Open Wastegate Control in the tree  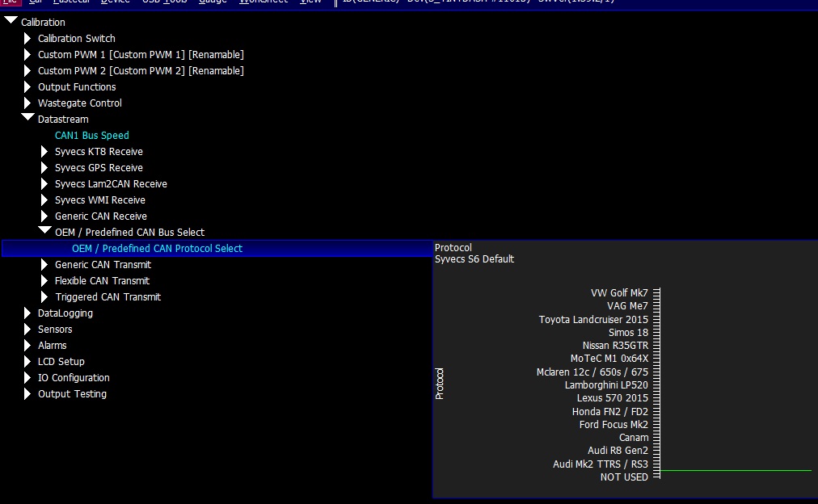79,103
